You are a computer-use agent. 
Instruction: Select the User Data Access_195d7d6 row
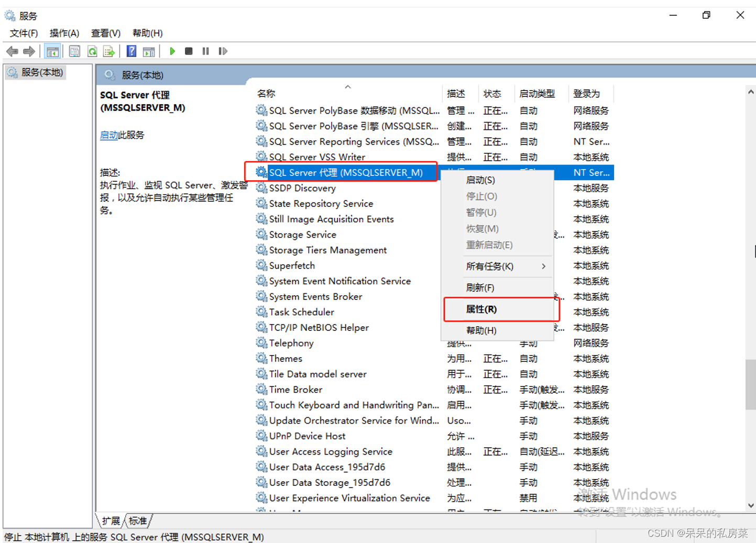point(434,467)
